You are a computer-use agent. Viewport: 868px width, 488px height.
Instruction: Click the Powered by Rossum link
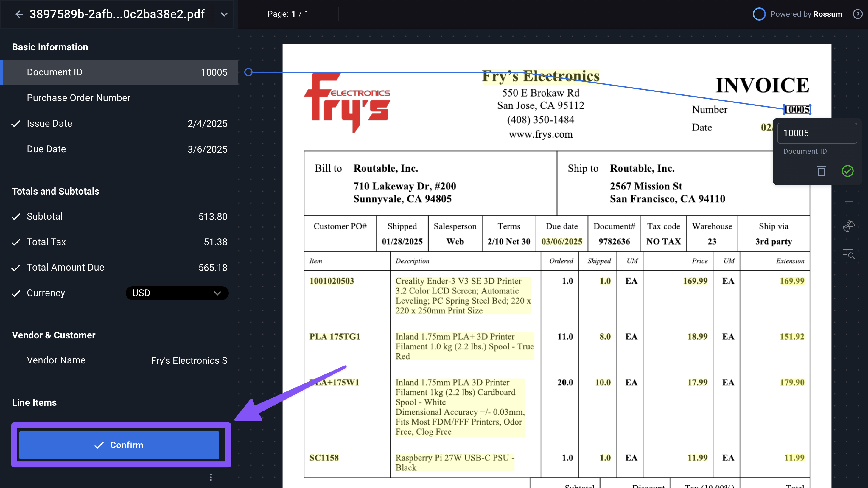coord(806,14)
